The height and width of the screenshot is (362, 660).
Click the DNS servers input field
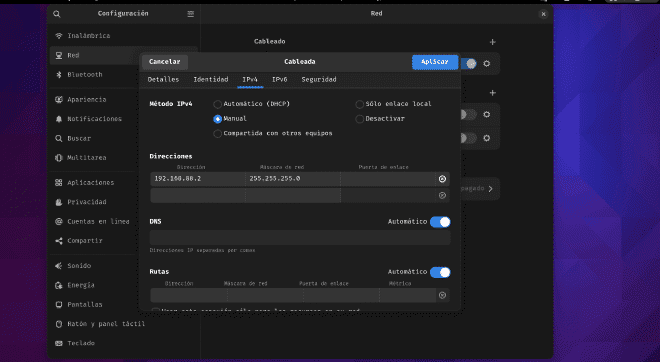(300, 238)
